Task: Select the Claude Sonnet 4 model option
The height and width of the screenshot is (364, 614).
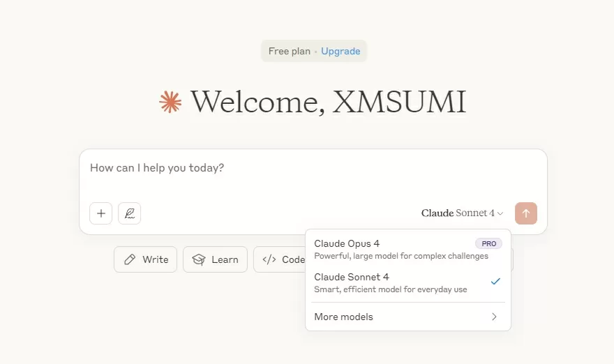Action: pos(408,283)
